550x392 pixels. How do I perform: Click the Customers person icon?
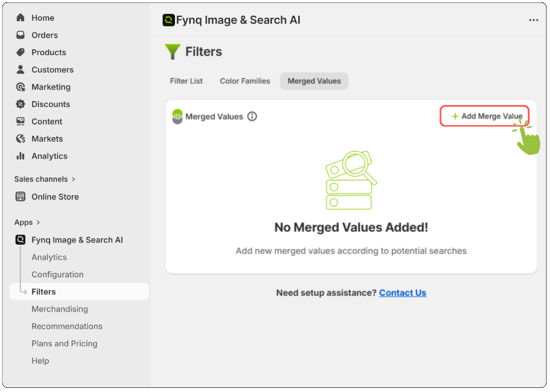[x=21, y=69]
